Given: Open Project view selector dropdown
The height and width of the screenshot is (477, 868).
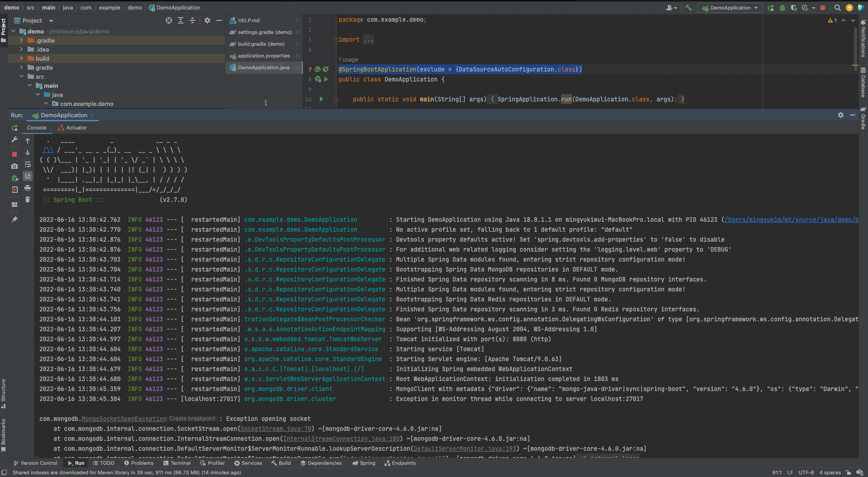Looking at the screenshot, I should point(51,21).
